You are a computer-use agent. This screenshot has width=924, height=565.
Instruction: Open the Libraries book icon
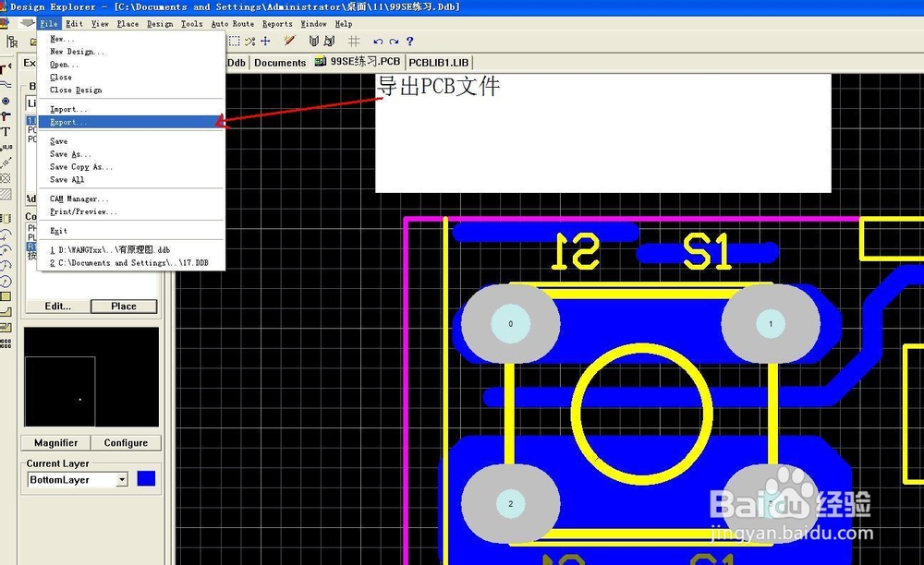click(314, 42)
